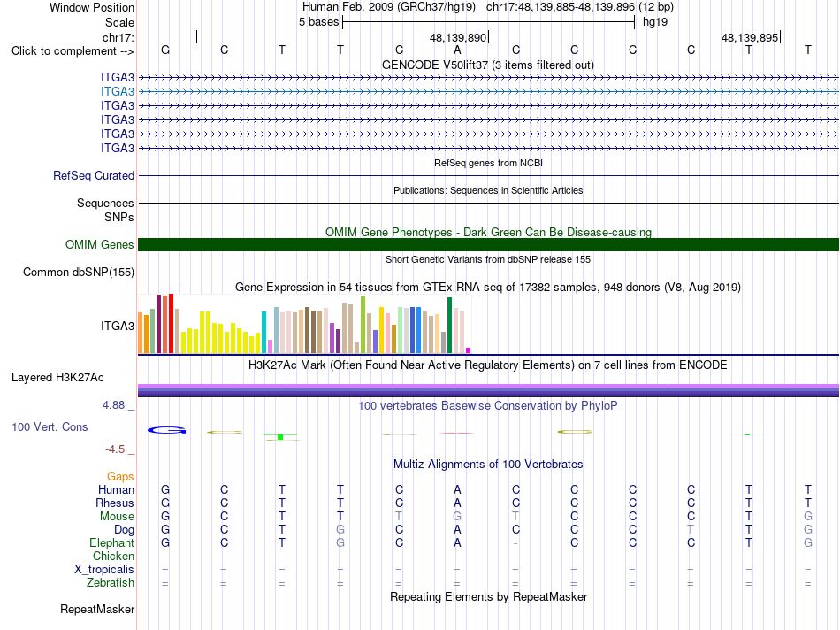Open the RefSeq Curated track label
This screenshot has height=630, width=840.
94,175
